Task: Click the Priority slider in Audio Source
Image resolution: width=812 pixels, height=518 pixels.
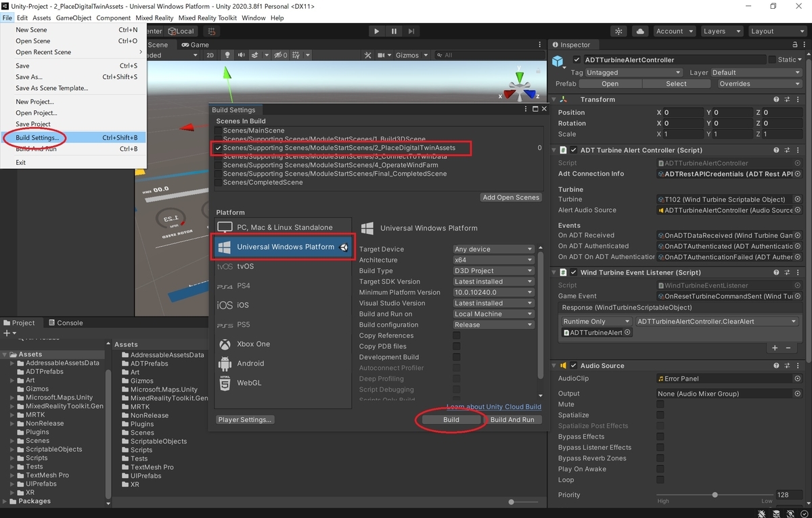Action: point(715,495)
